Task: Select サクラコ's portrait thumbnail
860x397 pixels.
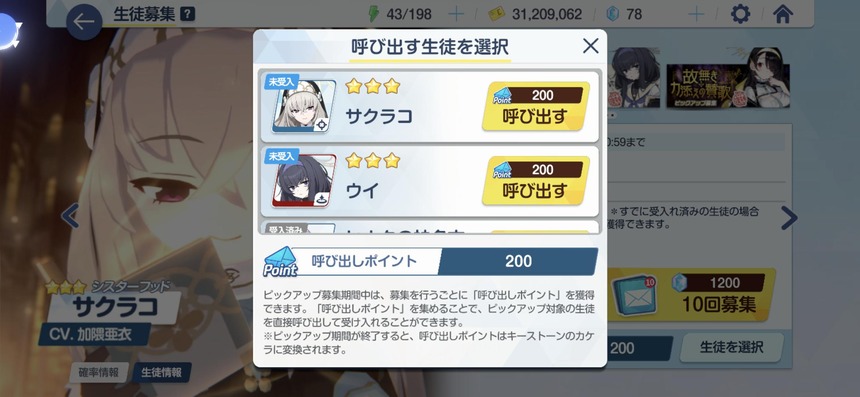Action: point(304,106)
